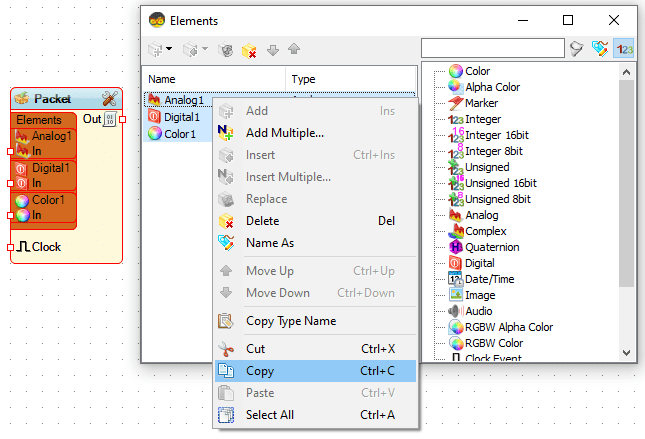
Task: Click the Out pin connector square
Action: coord(122,119)
